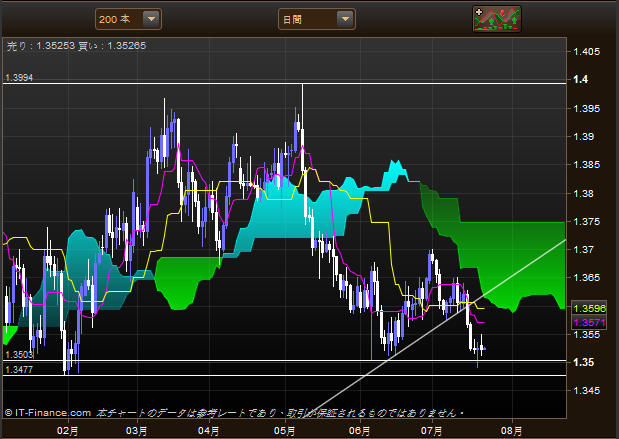Click the 1.3994 horizontal line label
This screenshot has height=439, width=619.
click(19, 77)
